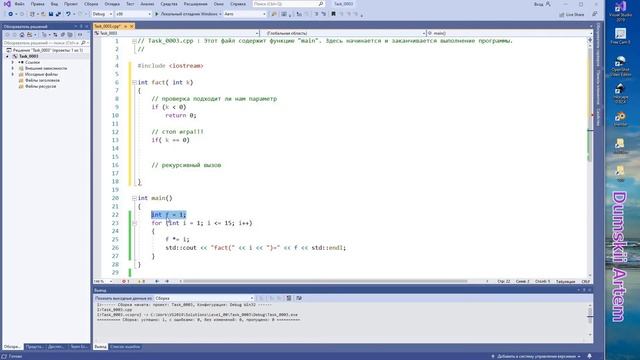Expand the Ссылки tree node
This screenshot has width=640, height=360.
[x=13, y=62]
